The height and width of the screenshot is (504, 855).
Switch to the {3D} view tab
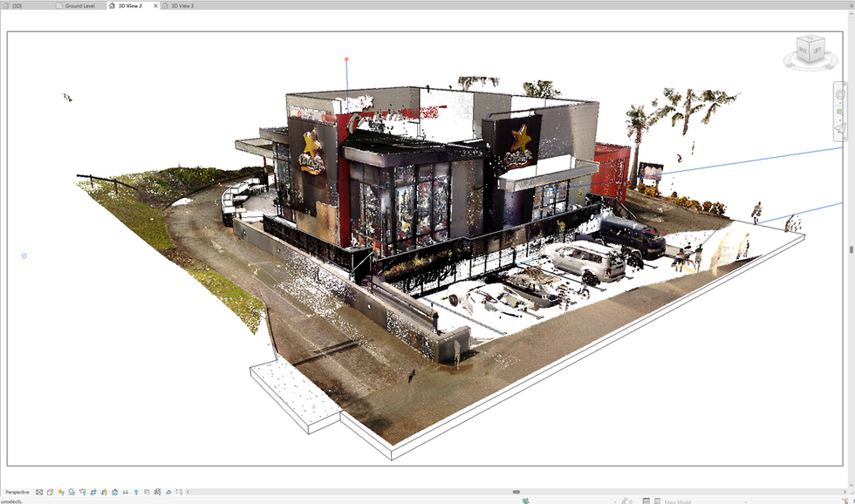click(12, 5)
